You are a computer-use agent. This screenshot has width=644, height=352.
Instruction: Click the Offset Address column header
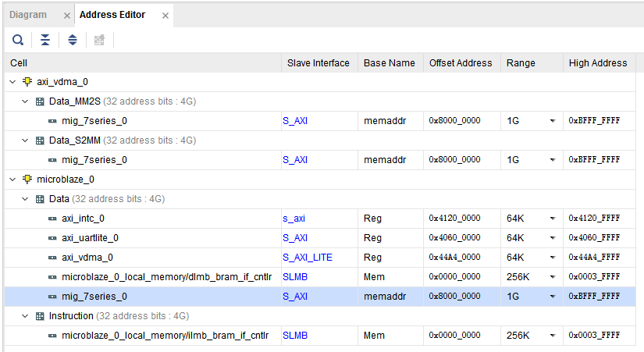[x=461, y=62]
